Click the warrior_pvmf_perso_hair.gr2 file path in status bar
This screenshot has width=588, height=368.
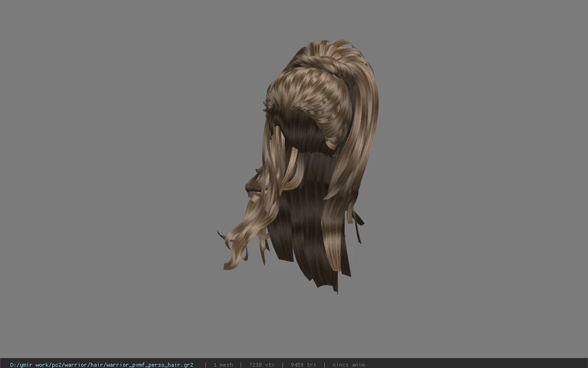(x=102, y=365)
